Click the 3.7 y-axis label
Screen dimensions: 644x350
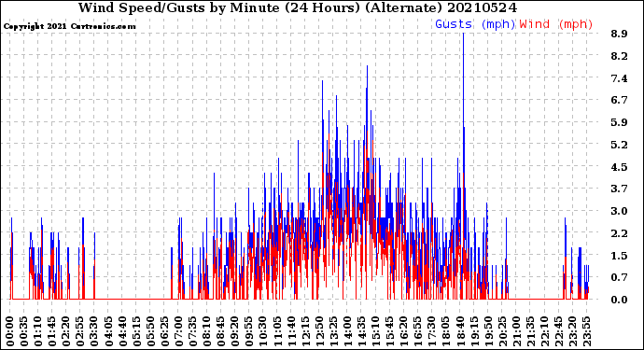pyautogui.click(x=620, y=189)
